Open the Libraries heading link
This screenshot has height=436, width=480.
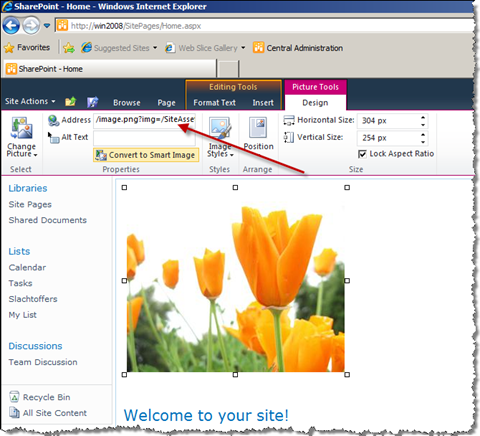[x=28, y=188]
